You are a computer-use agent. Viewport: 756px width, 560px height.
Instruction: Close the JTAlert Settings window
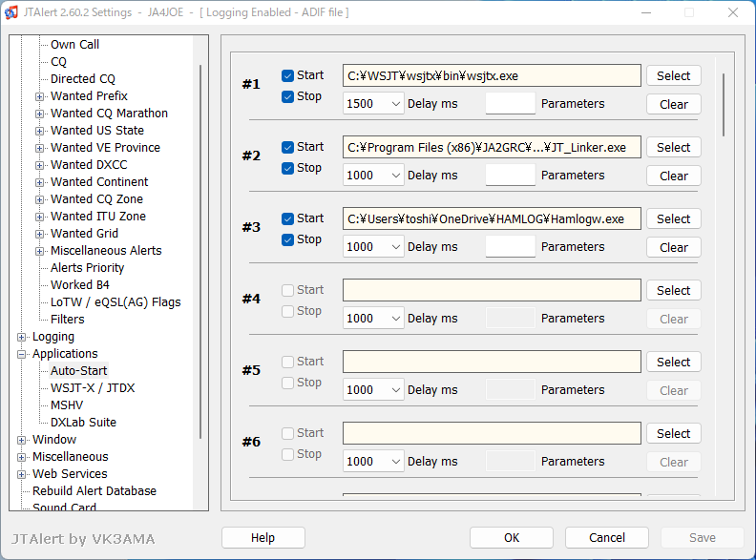[733, 12]
